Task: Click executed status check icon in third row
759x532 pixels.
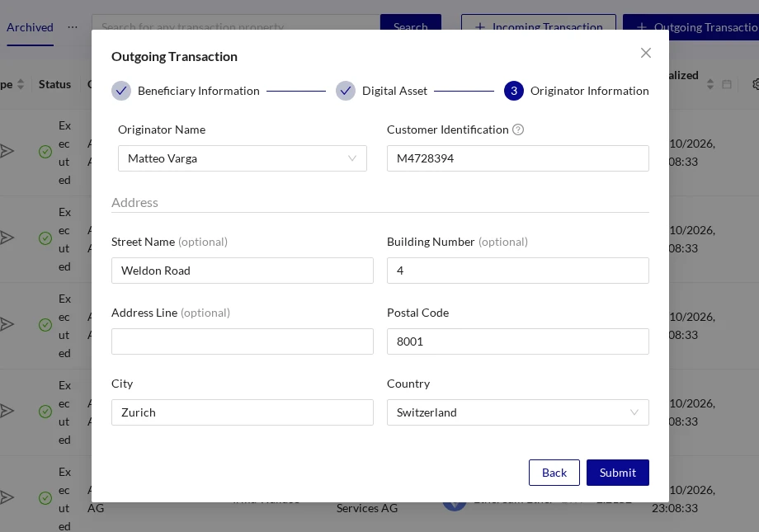Action: tap(45, 325)
